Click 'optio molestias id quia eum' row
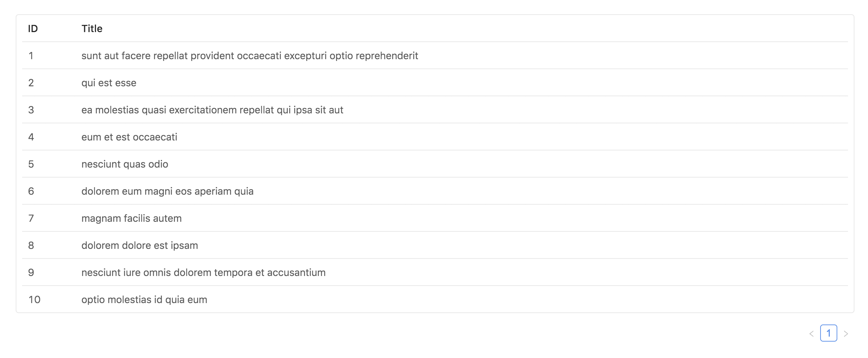 coord(144,300)
